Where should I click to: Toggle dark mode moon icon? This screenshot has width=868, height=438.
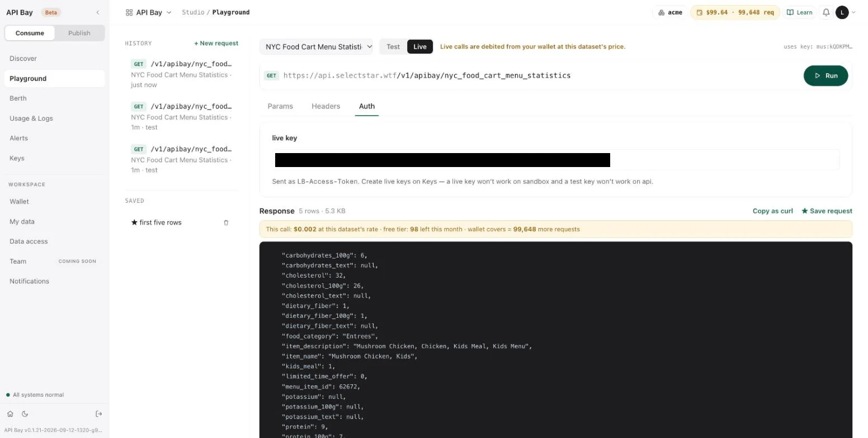click(x=25, y=414)
